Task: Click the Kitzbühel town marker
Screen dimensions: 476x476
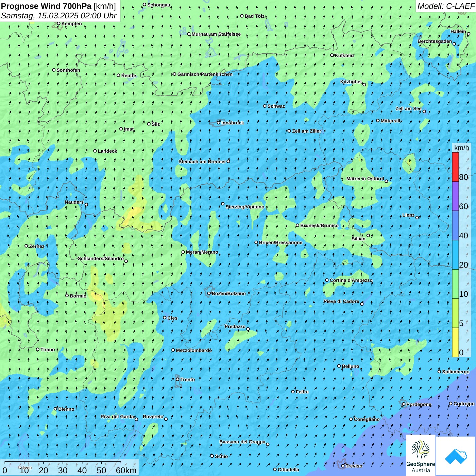Action: [364, 84]
